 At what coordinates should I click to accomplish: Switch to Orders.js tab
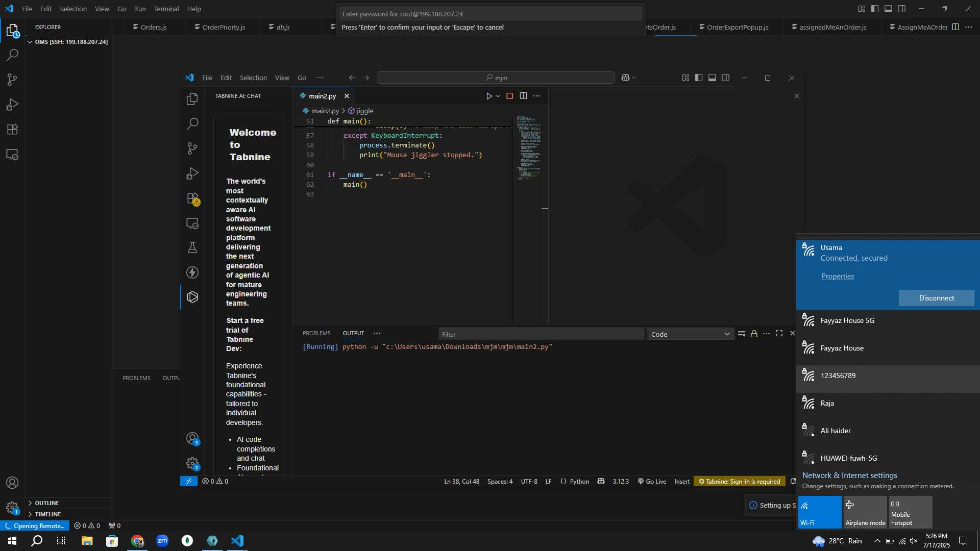(x=154, y=27)
